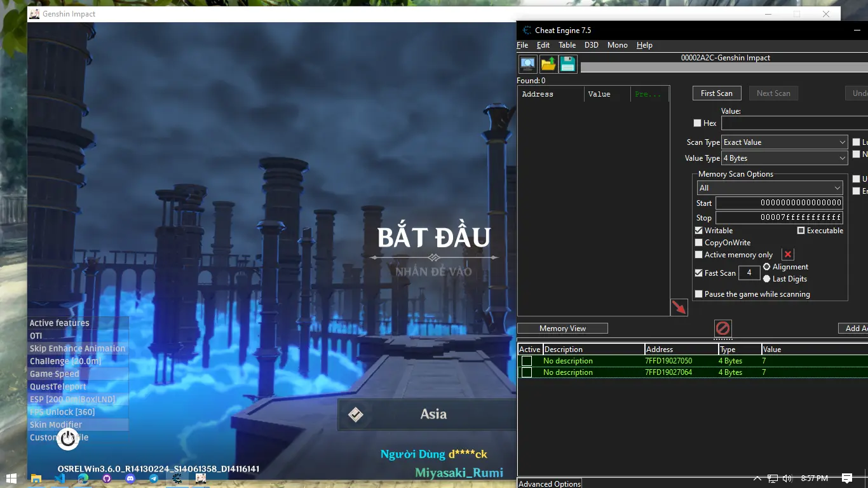868x488 pixels.
Task: Open Advanced Options
Action: pos(550,484)
